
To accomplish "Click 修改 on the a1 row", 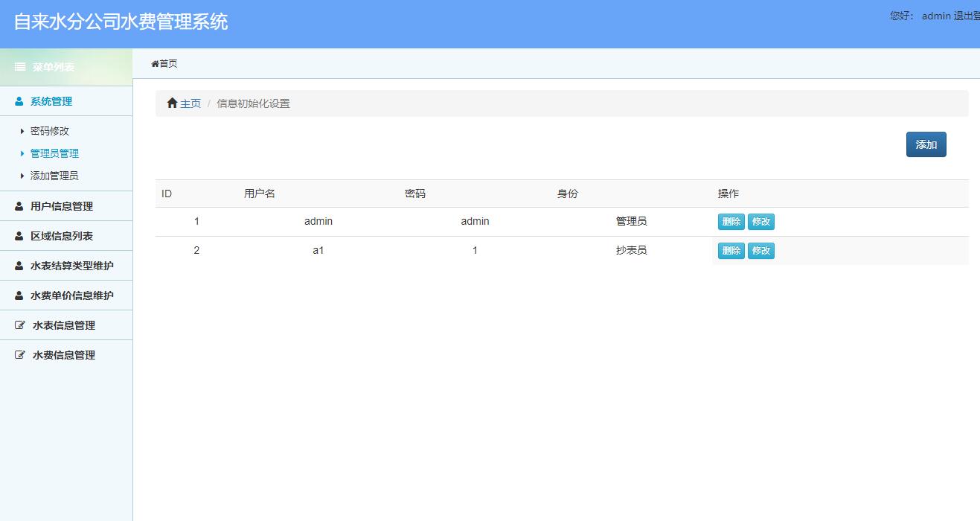I will click(760, 251).
